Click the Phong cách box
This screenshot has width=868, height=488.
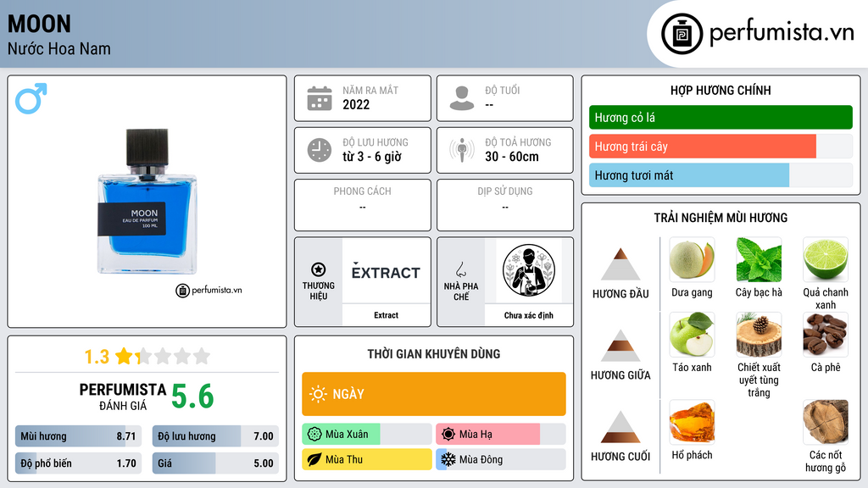pyautogui.click(x=363, y=205)
